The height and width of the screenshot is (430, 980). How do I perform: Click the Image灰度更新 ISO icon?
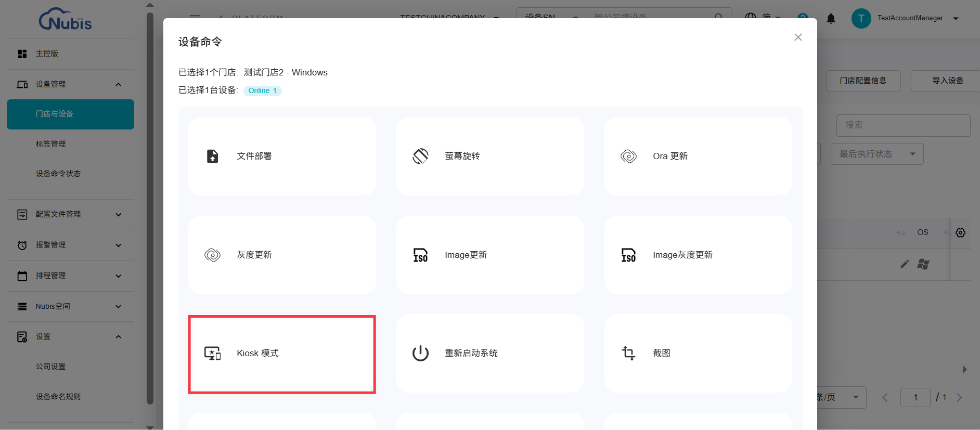628,255
